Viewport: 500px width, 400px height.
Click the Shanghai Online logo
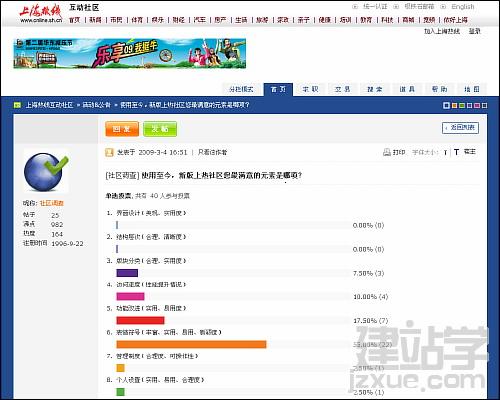[41, 14]
